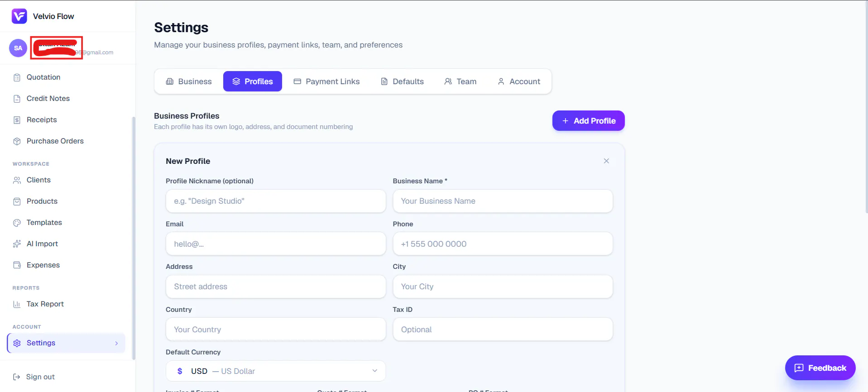
Task: Click the SA user avatar
Action: [x=18, y=48]
